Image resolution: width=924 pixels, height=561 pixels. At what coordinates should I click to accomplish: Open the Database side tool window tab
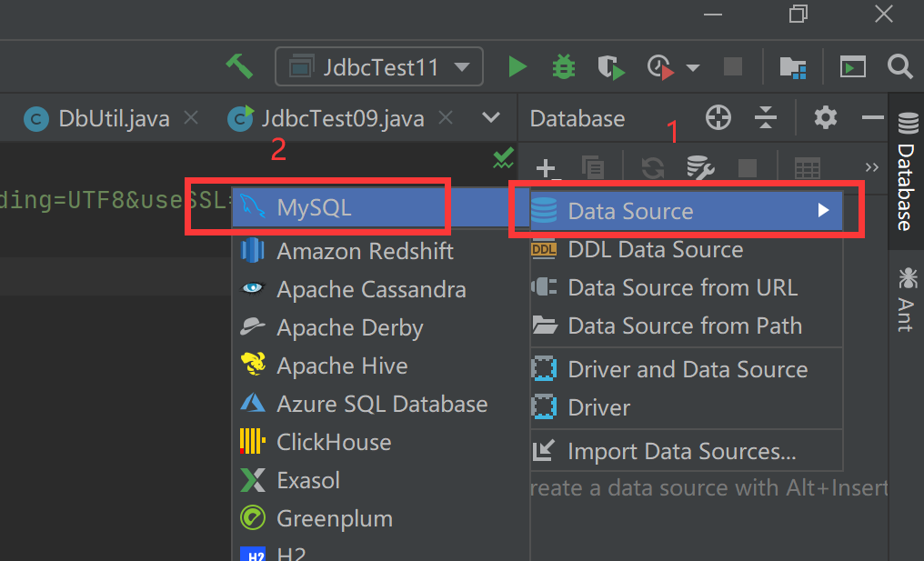(907, 171)
